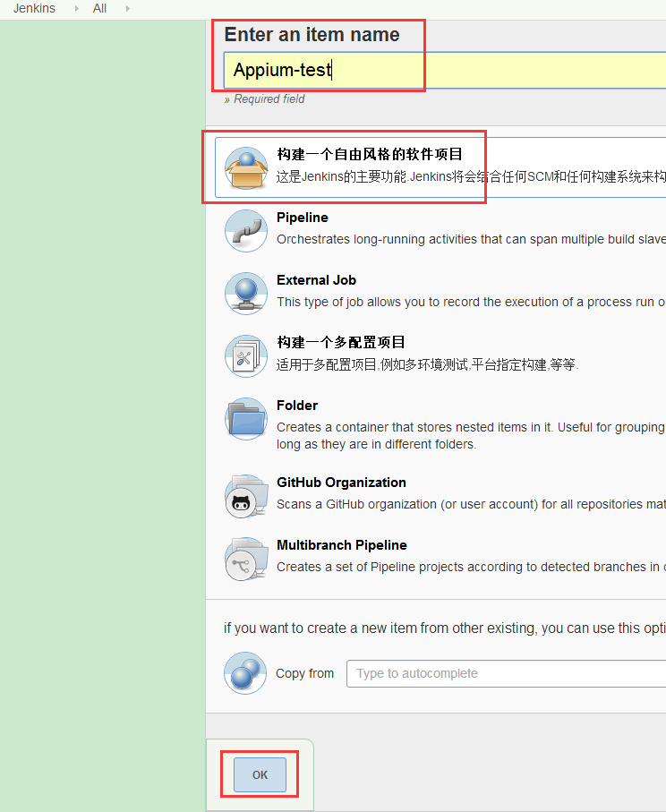666x812 pixels.
Task: Click the create from other existing hint
Action: (x=444, y=628)
